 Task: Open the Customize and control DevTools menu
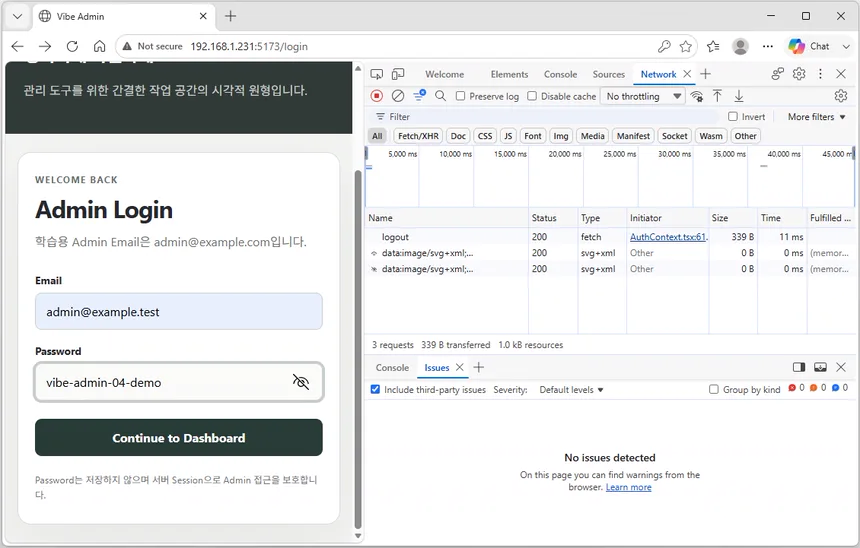pos(820,74)
